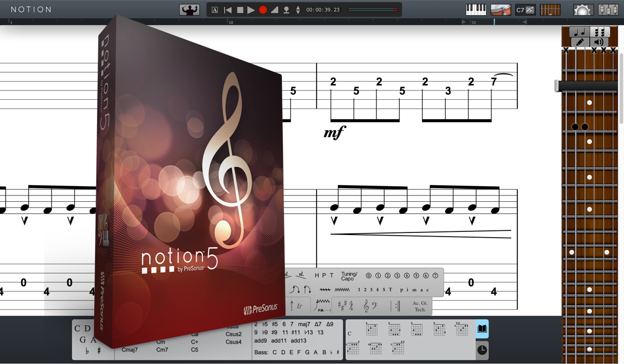This screenshot has width=624, height=364.
Task: Click the playback position marker on ruler
Action: pyautogui.click(x=494, y=22)
